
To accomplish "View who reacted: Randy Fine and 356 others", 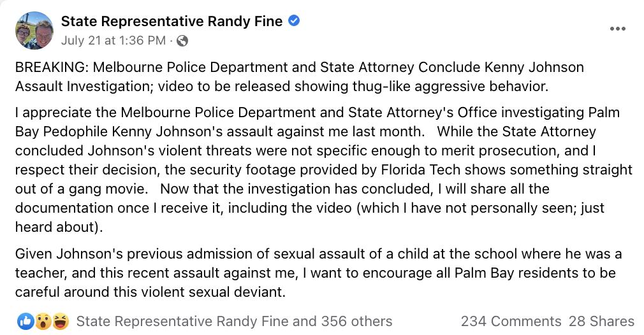I will pos(234,322).
